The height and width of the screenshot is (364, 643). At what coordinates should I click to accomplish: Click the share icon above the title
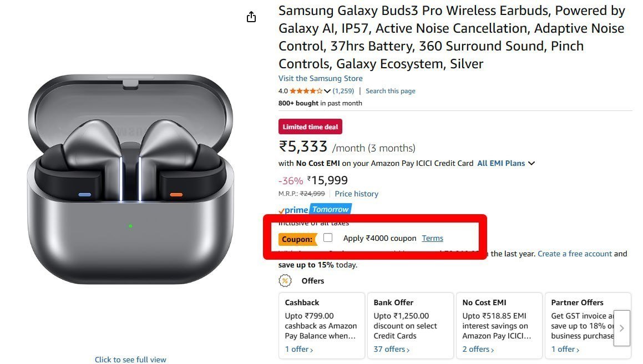(x=251, y=17)
